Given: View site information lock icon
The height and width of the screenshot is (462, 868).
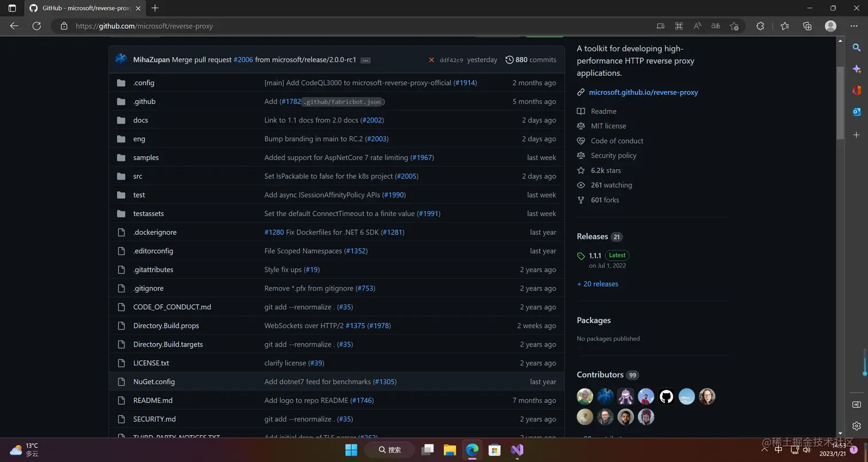Looking at the screenshot, I should coord(64,26).
